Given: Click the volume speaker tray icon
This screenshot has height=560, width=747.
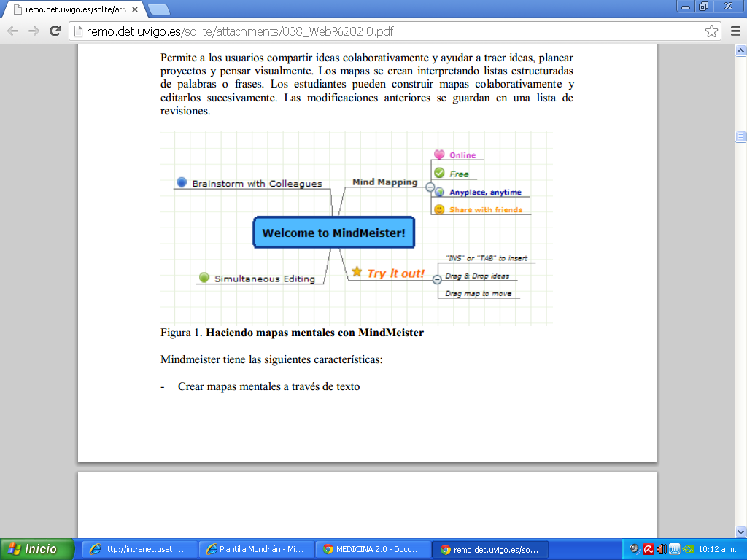Looking at the screenshot, I should coord(661,550).
